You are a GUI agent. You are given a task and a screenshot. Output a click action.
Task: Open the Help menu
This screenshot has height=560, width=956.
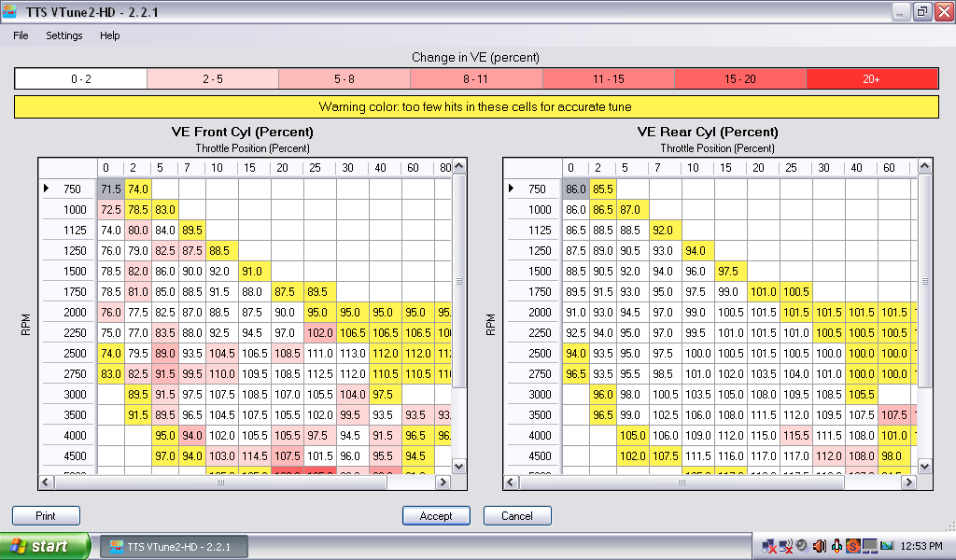[110, 35]
